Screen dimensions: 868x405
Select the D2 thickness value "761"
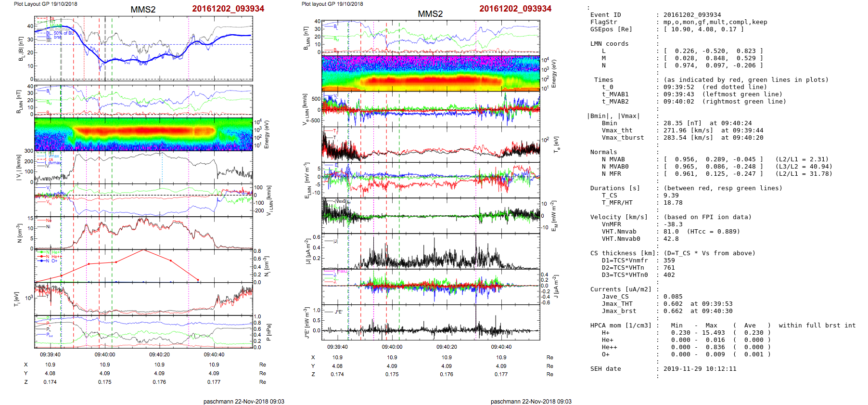[669, 268]
